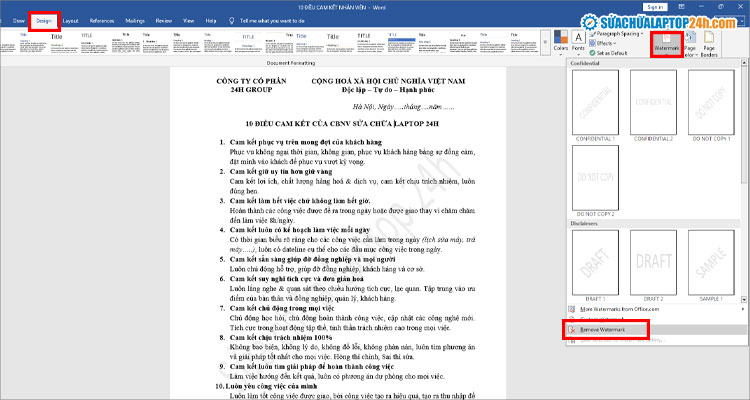Screen dimensions: 750x400
Task: Open the Mailings tab
Action: [x=135, y=20]
